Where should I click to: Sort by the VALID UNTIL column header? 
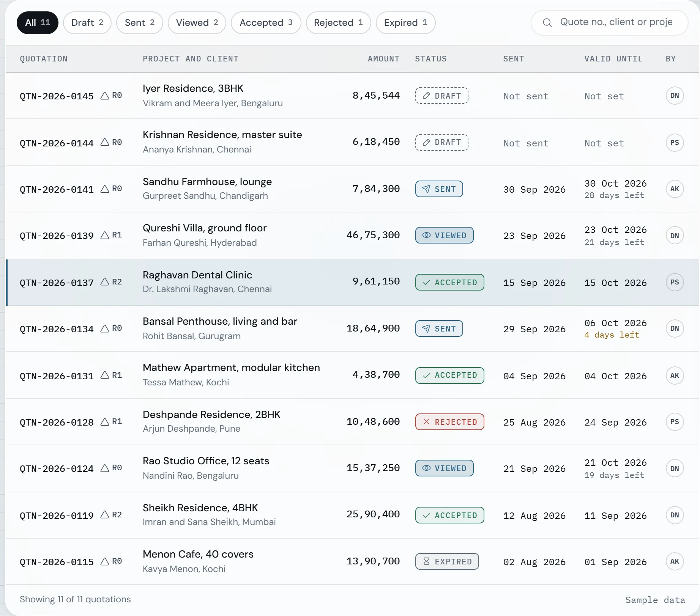(x=613, y=59)
